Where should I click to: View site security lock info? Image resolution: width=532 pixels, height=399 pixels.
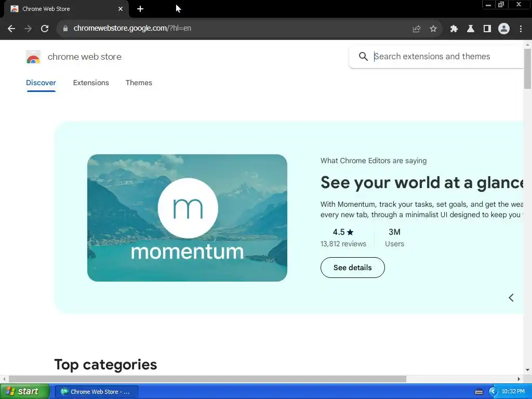[65, 29]
